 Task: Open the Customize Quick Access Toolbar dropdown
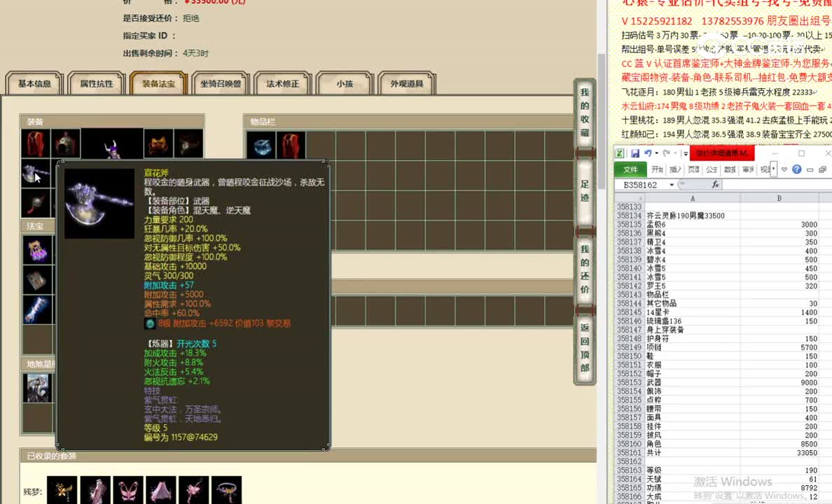pos(685,153)
